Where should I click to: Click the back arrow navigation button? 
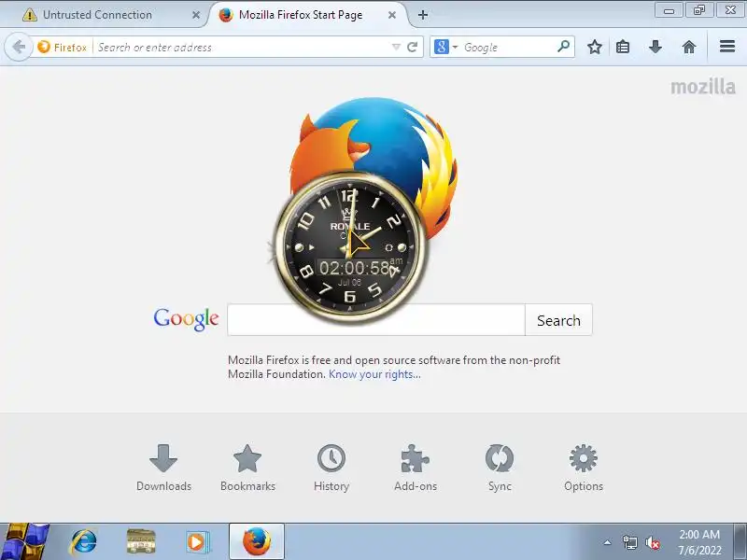click(19, 48)
